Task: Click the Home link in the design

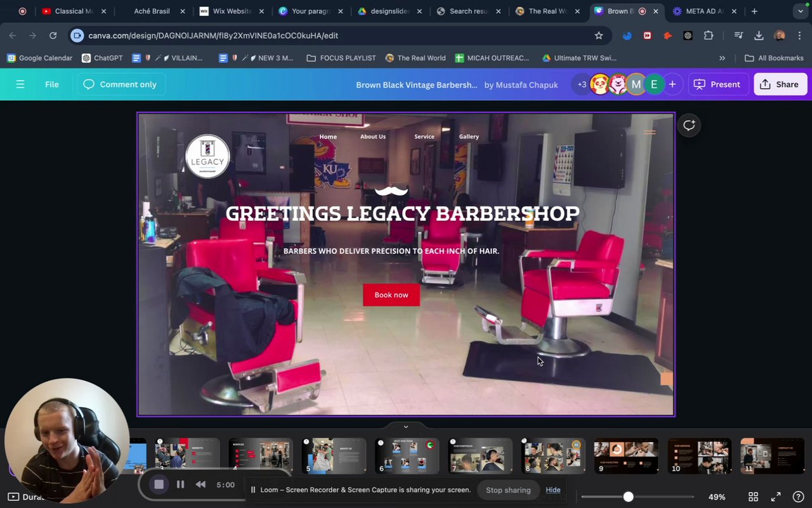Action: [x=328, y=137]
